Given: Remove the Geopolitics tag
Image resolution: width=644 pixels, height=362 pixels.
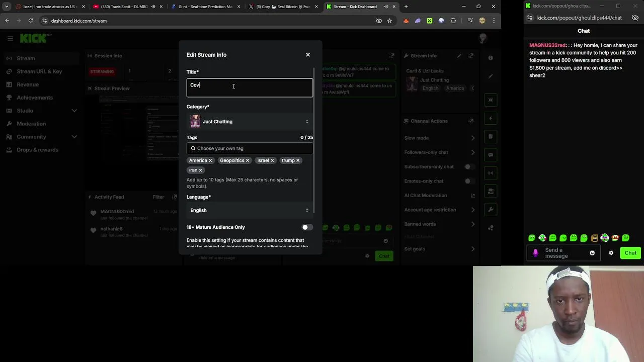Looking at the screenshot, I should (x=248, y=160).
